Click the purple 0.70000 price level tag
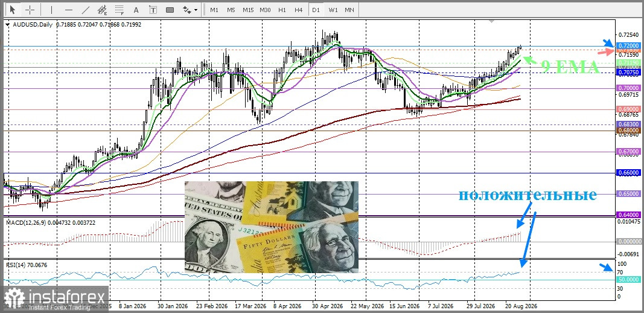Image resolution: width=644 pixels, height=313 pixels. pos(628,88)
